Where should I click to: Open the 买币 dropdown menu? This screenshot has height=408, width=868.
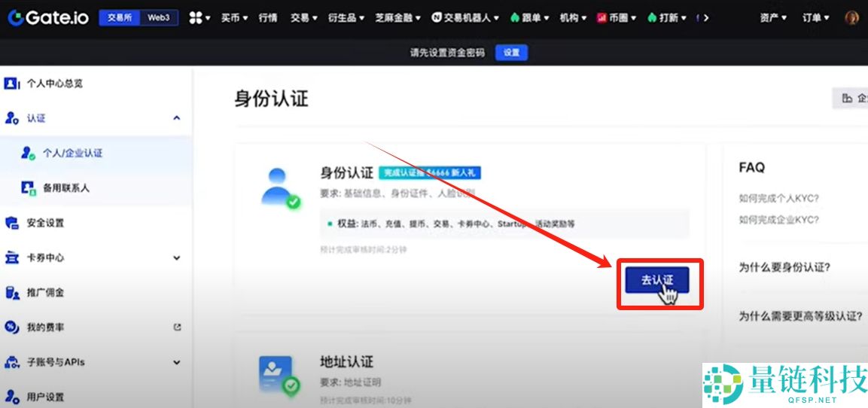(x=234, y=18)
